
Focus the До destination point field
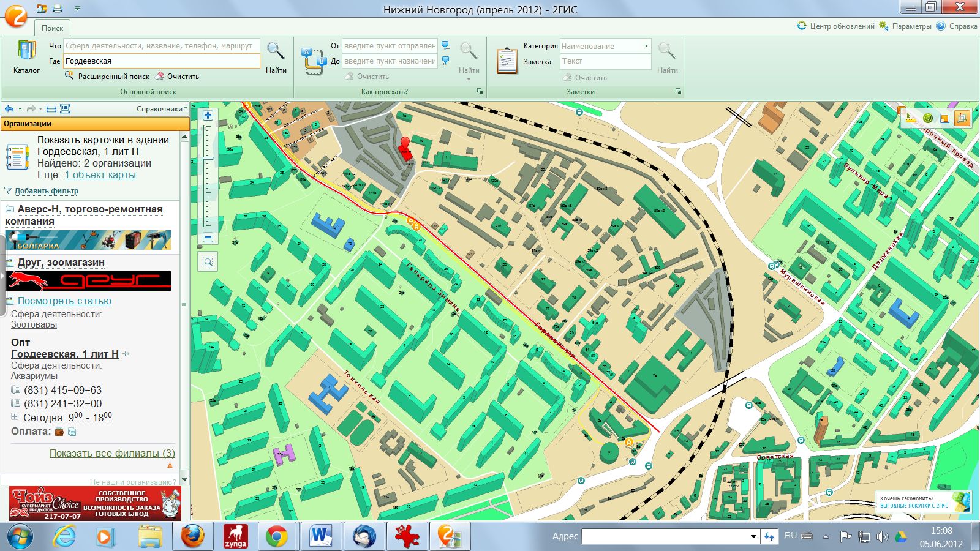click(x=390, y=61)
